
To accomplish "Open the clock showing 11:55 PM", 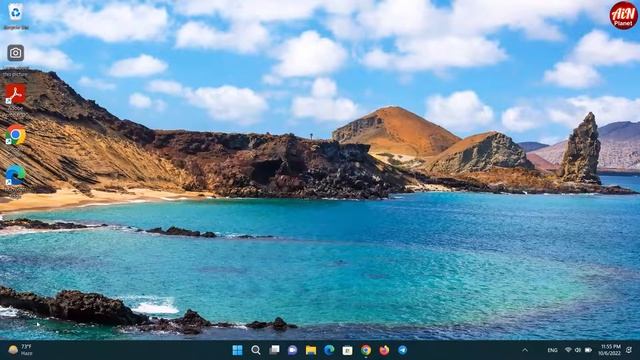I will tap(609, 350).
